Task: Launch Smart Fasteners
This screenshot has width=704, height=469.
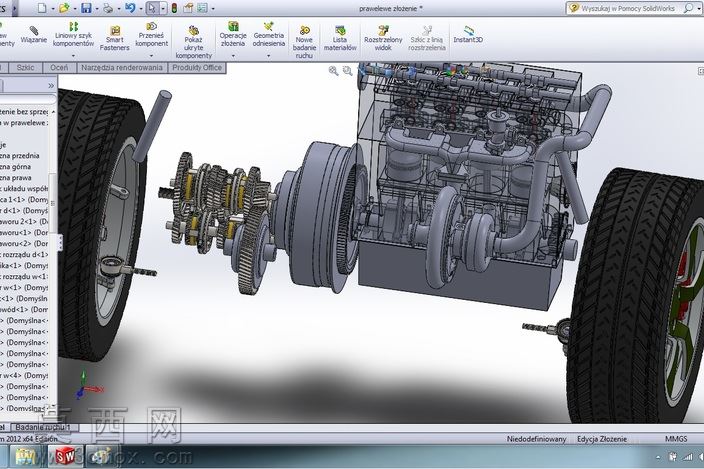Action: tap(114, 38)
